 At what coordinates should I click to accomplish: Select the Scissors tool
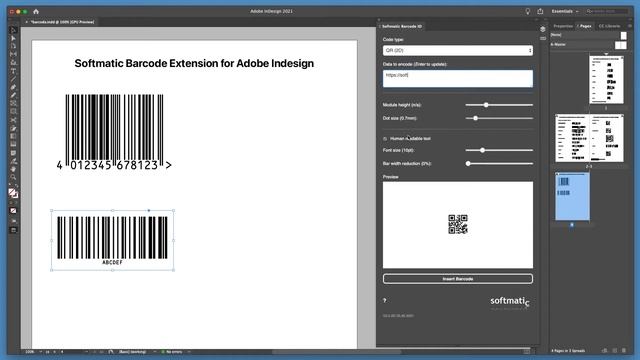pyautogui.click(x=13, y=120)
